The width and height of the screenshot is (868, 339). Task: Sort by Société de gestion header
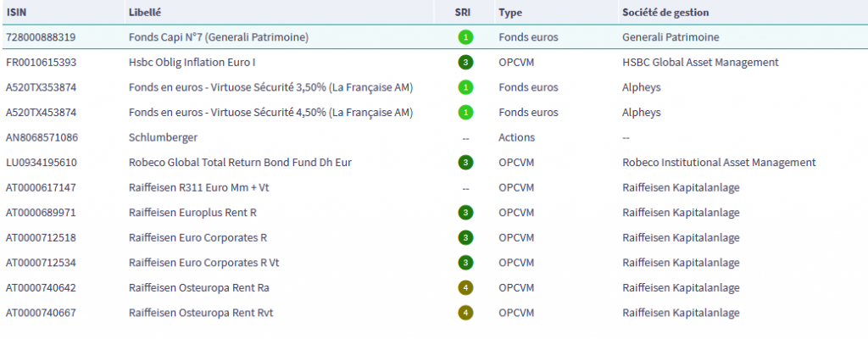click(665, 13)
